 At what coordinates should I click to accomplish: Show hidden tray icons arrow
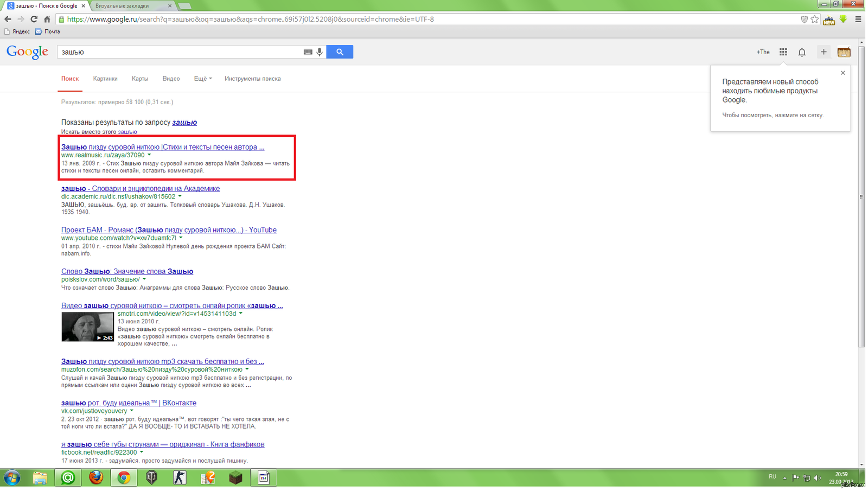(784, 478)
